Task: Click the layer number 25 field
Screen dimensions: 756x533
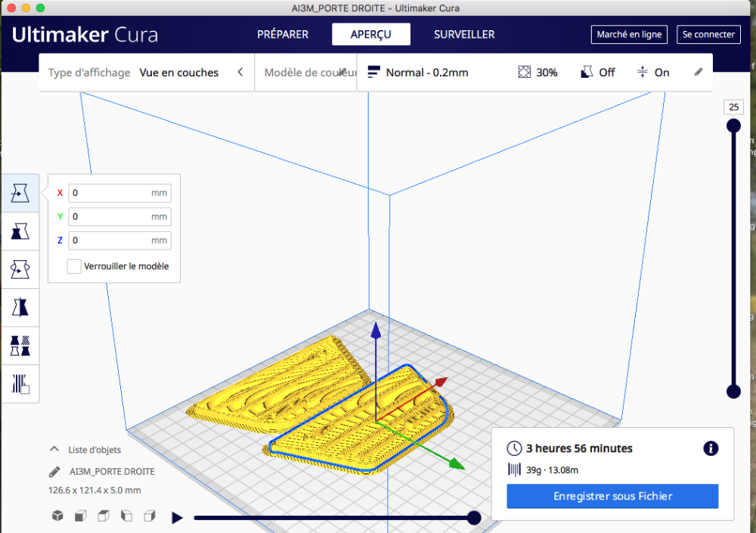Action: 733,107
